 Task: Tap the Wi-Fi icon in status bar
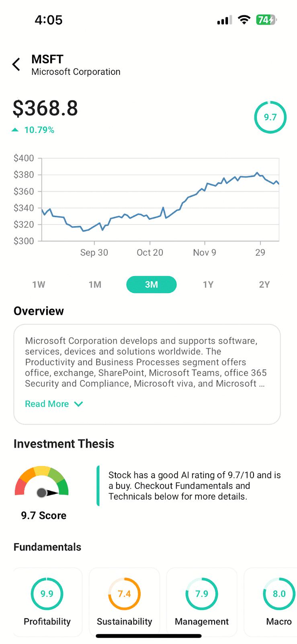point(244,20)
